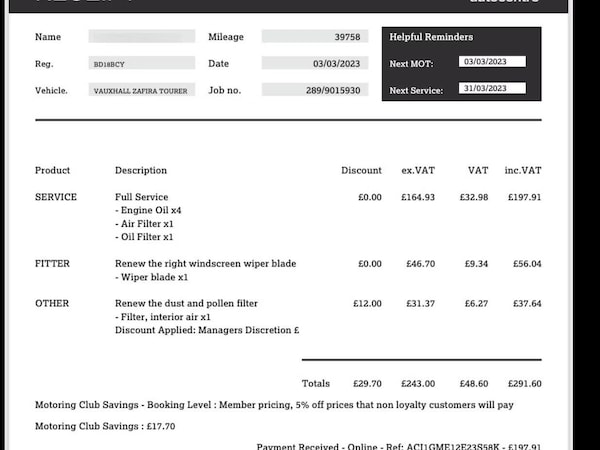Select the SERVICE product row label
Image resolution: width=600 pixels, height=450 pixels.
click(x=56, y=197)
